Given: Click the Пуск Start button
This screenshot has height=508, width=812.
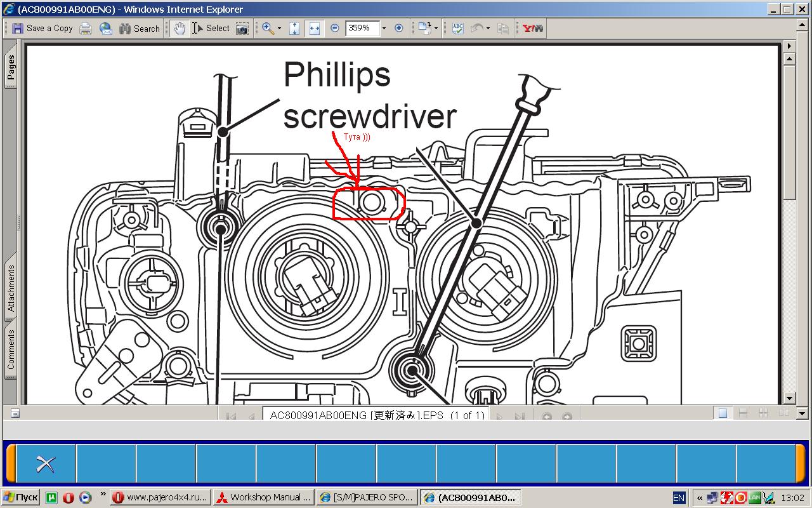Looking at the screenshot, I should 20,497.
